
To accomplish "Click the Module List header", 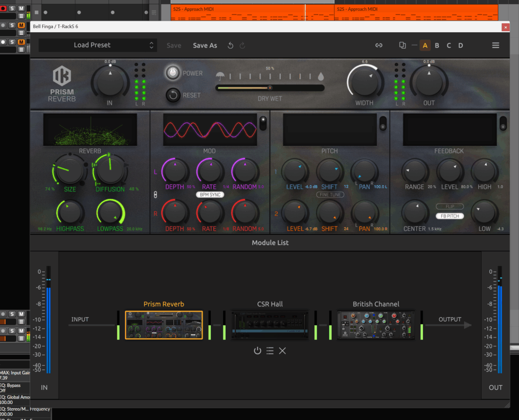I will pyautogui.click(x=270, y=243).
